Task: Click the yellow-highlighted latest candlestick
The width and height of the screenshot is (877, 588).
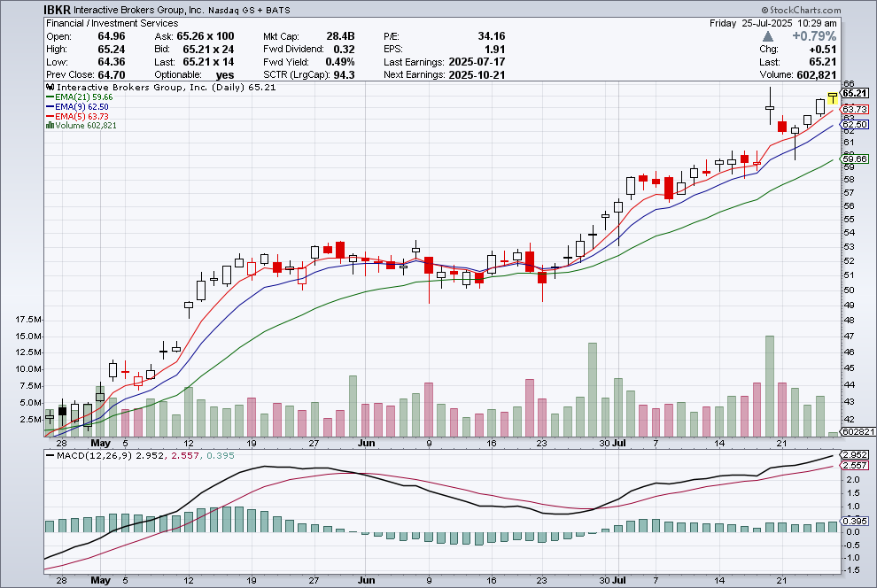Action: click(833, 98)
